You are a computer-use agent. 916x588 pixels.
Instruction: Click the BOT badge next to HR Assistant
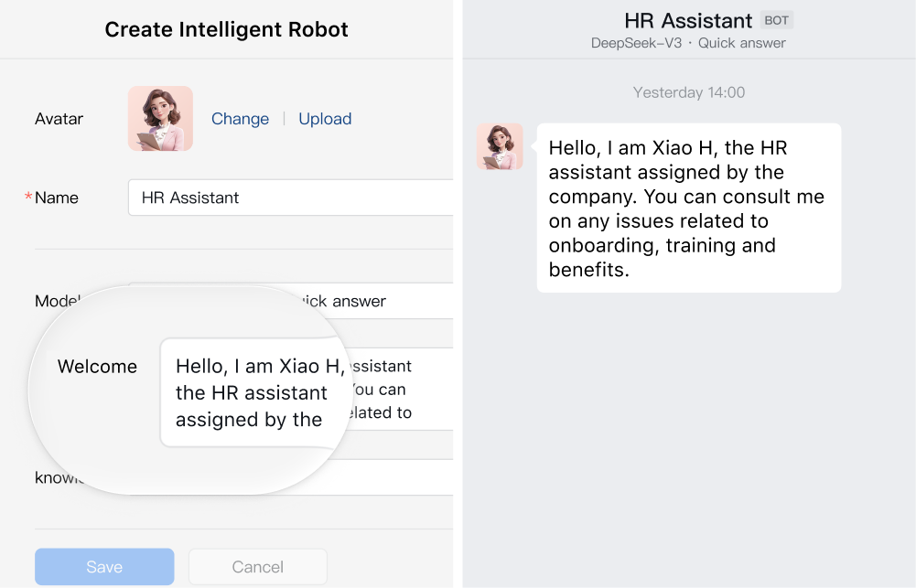777,20
